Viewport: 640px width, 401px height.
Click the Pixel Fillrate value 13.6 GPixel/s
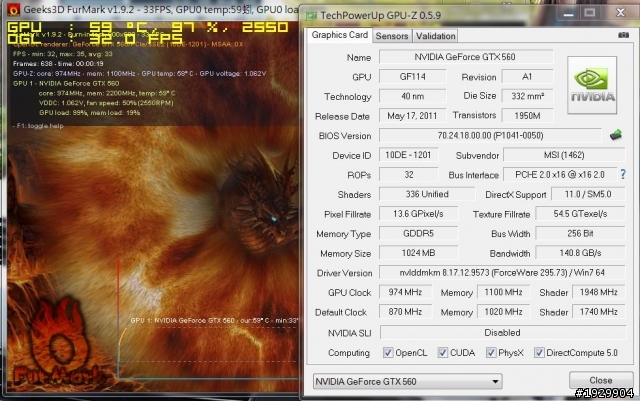tap(418, 214)
